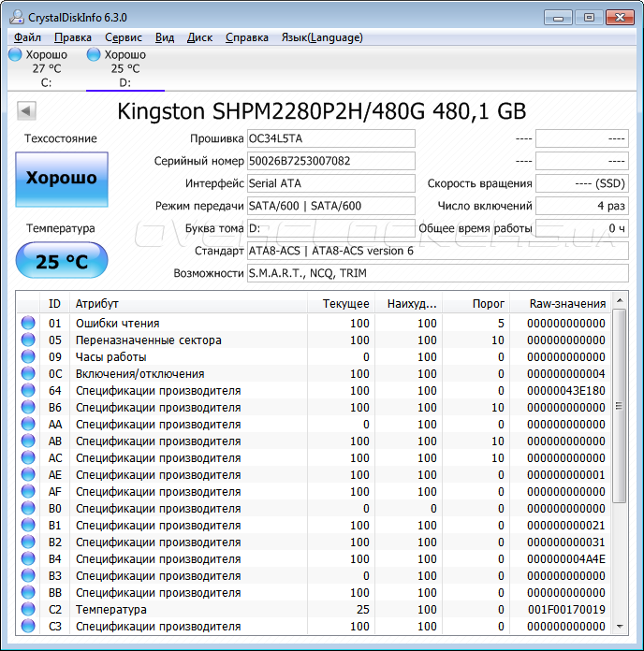
Task: Click the Порог column header
Action: [476, 303]
